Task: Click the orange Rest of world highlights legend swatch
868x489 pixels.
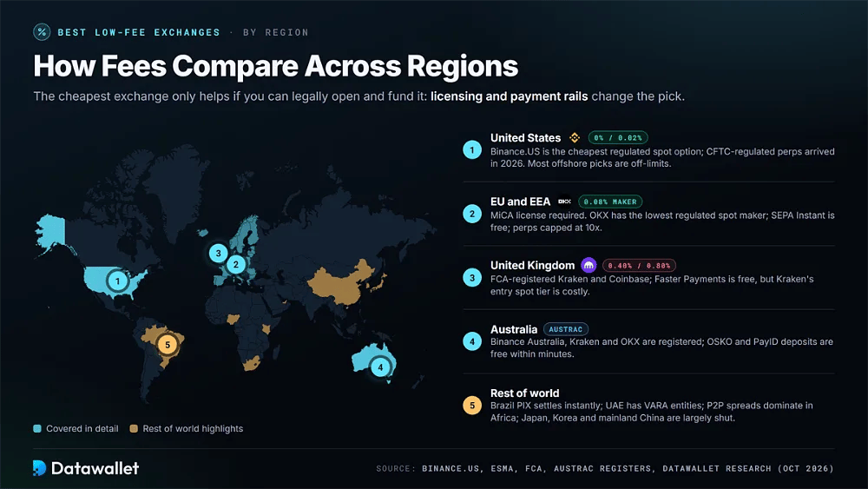Action: (134, 429)
